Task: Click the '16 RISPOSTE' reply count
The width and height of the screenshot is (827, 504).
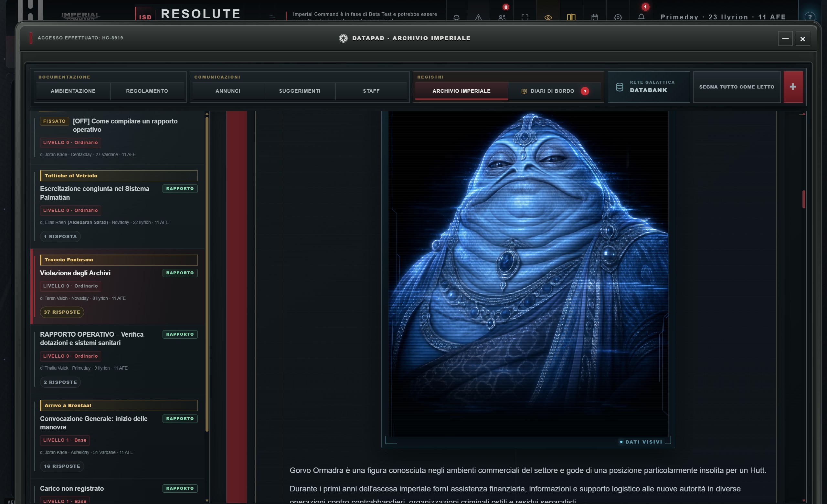Action: pyautogui.click(x=62, y=466)
